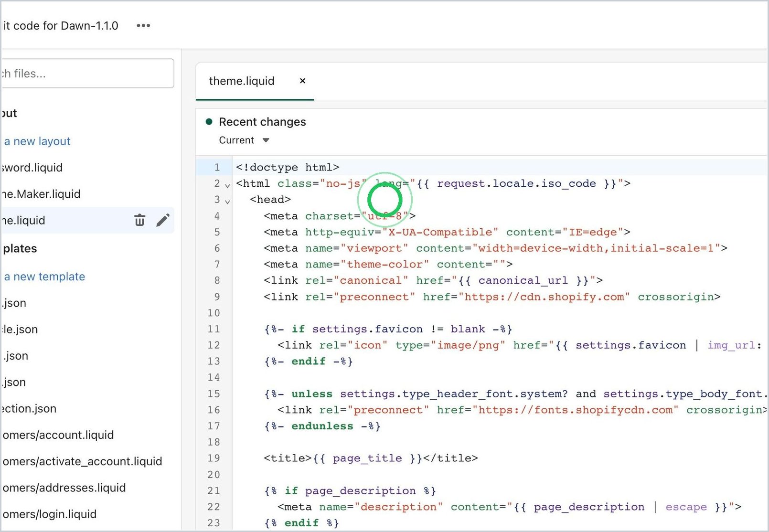
Task: Open customers/activate_account.liquid template
Action: coord(82,461)
